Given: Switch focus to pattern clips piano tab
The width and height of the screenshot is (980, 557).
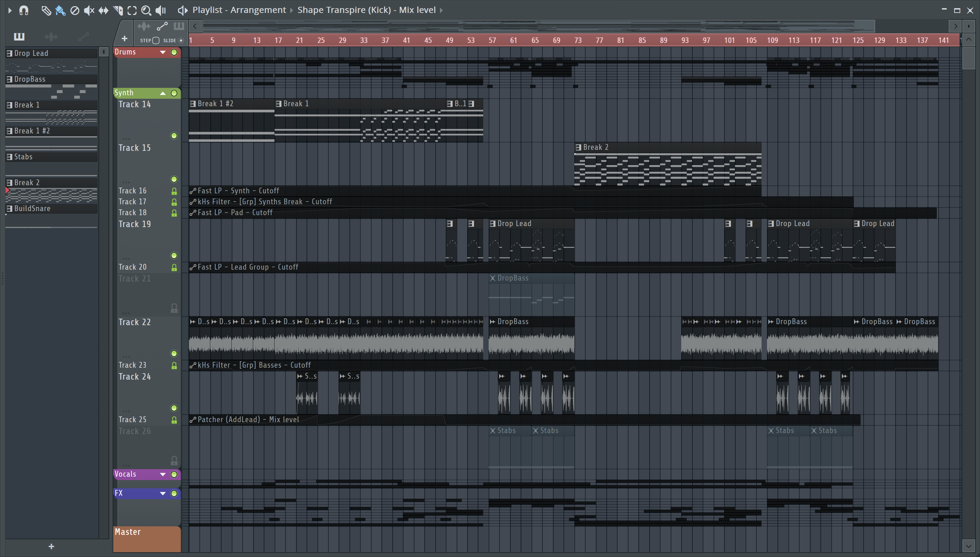Looking at the screenshot, I should click(179, 27).
